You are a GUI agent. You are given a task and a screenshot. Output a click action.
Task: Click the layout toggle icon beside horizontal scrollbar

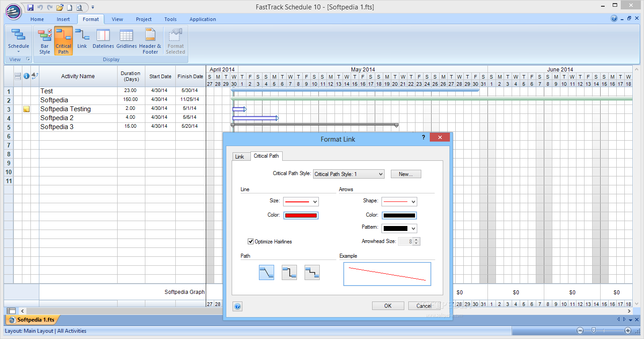tap(11, 311)
